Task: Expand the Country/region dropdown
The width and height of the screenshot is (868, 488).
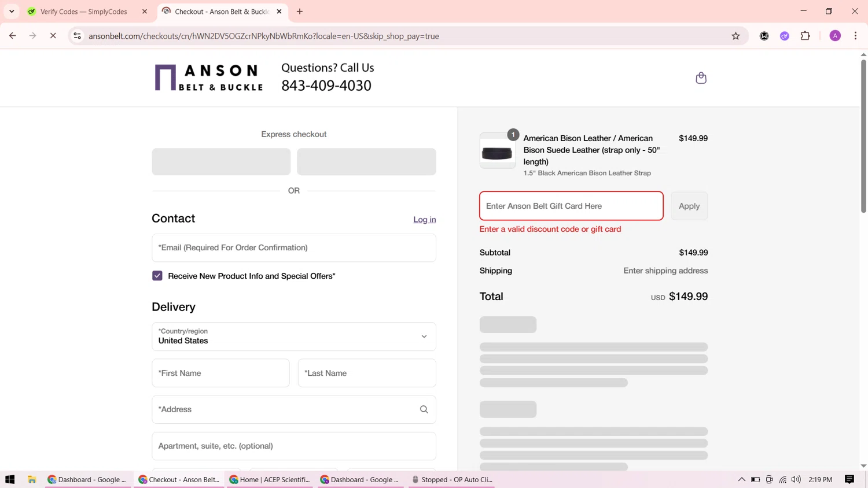Action: coord(294,337)
